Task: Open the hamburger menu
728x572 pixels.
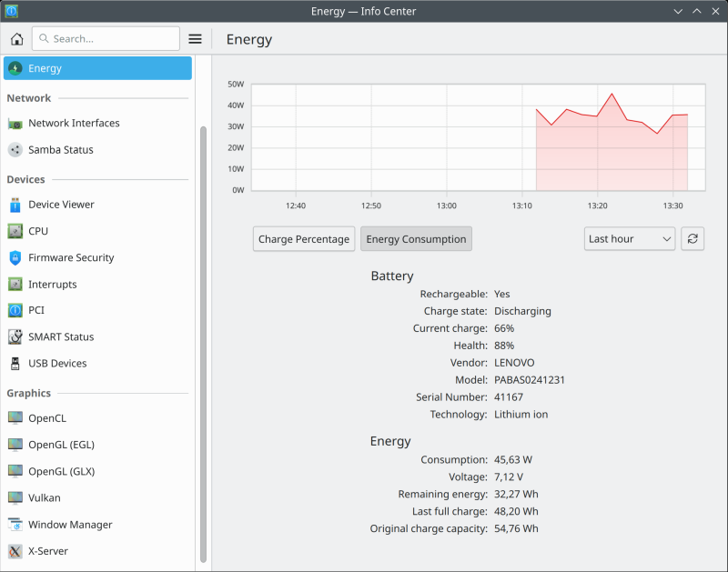Action: [195, 38]
